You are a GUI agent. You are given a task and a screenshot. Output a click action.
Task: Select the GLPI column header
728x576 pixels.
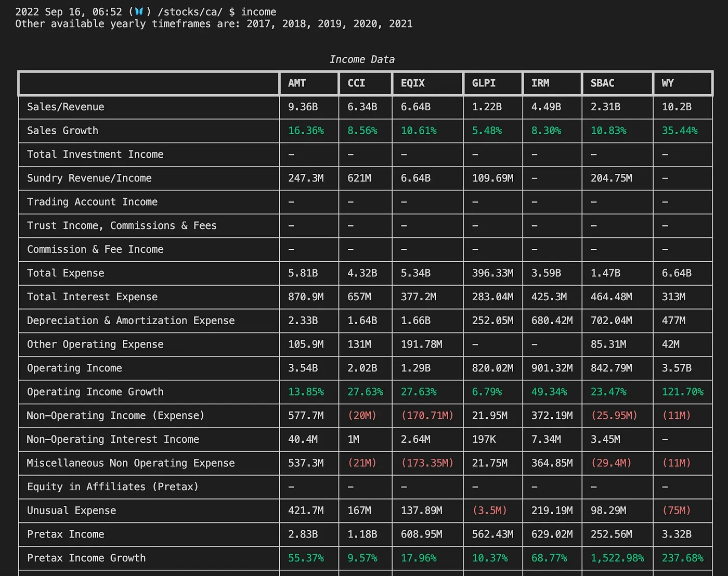pyautogui.click(x=484, y=83)
